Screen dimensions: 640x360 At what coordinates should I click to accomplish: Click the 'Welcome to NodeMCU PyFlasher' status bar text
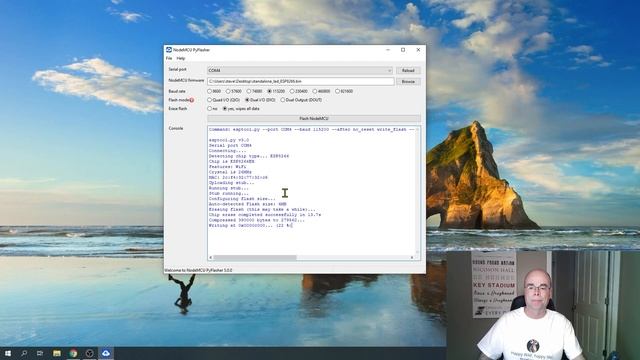[198, 270]
